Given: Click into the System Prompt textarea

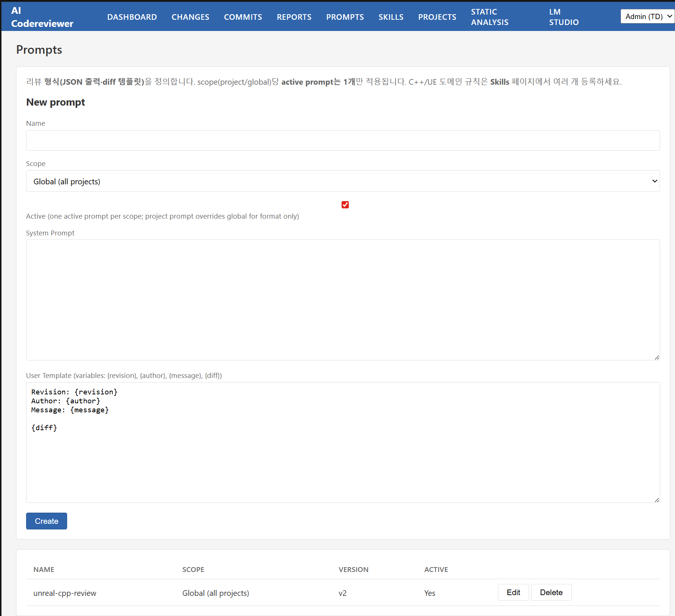Looking at the screenshot, I should pyautogui.click(x=343, y=300).
